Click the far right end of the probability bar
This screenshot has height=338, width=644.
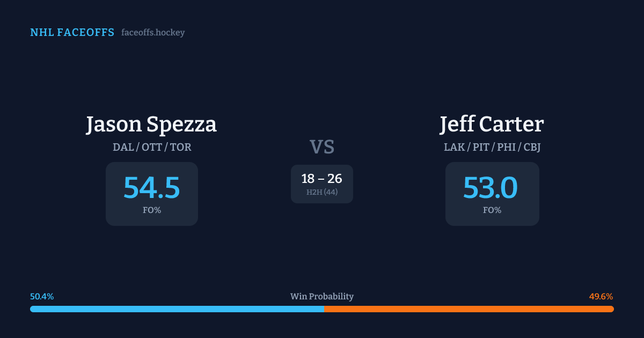tap(612, 309)
